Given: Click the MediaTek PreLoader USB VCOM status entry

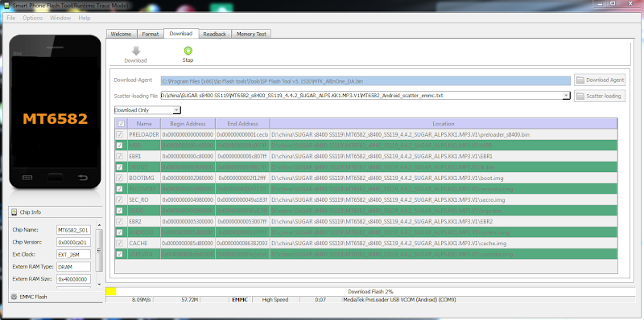Looking at the screenshot, I should coord(488,300).
